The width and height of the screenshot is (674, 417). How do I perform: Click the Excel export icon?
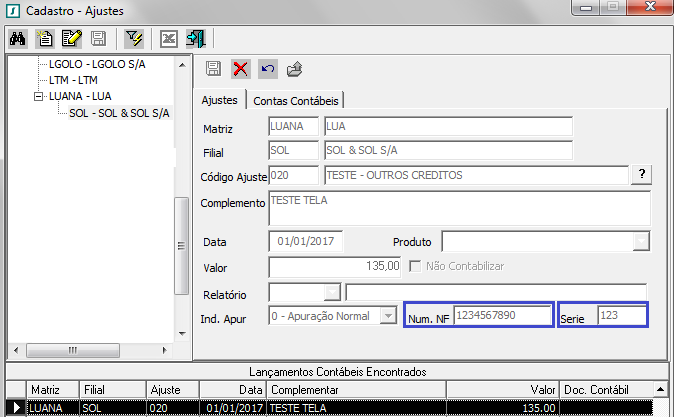[169, 39]
